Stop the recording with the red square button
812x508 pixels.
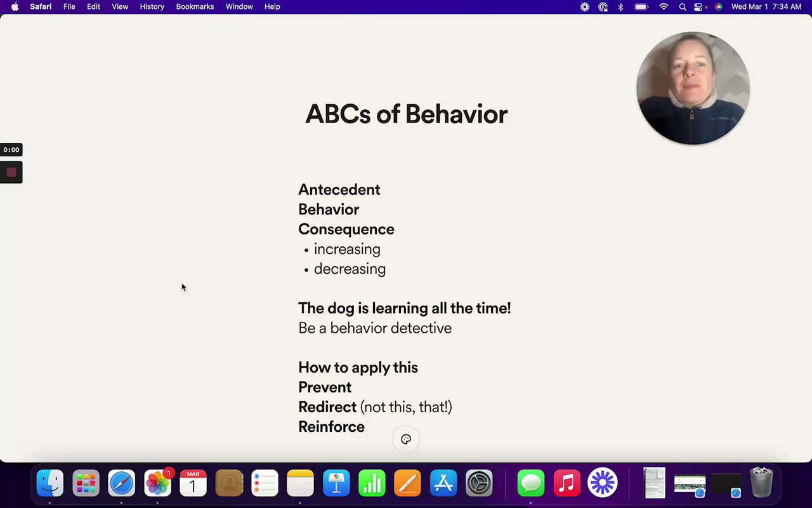click(x=11, y=172)
